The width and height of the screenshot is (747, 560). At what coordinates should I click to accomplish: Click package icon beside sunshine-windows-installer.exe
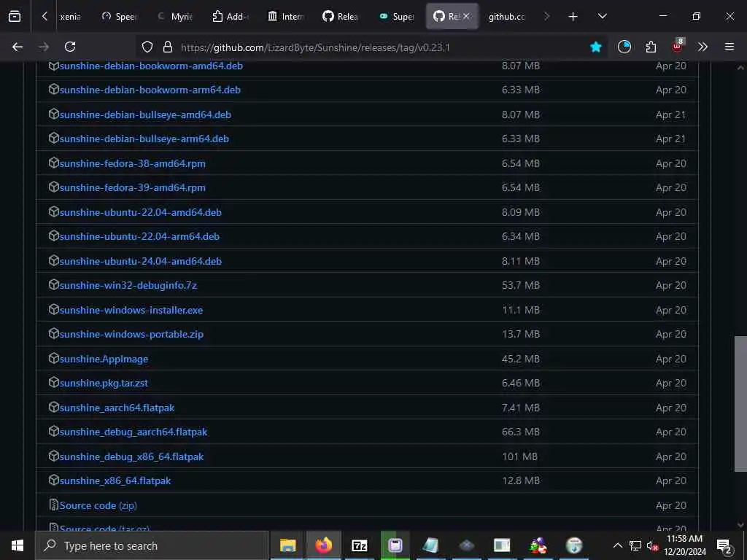(54, 309)
